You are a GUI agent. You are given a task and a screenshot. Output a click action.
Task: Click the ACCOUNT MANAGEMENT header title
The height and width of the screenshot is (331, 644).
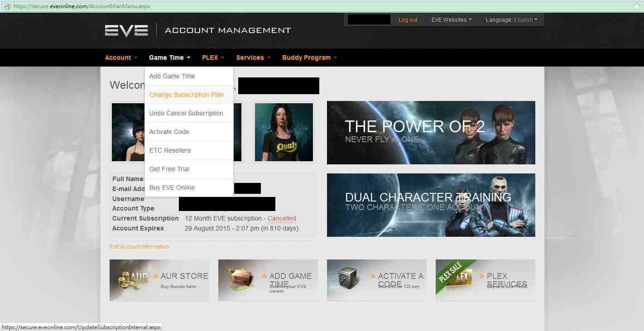[228, 30]
